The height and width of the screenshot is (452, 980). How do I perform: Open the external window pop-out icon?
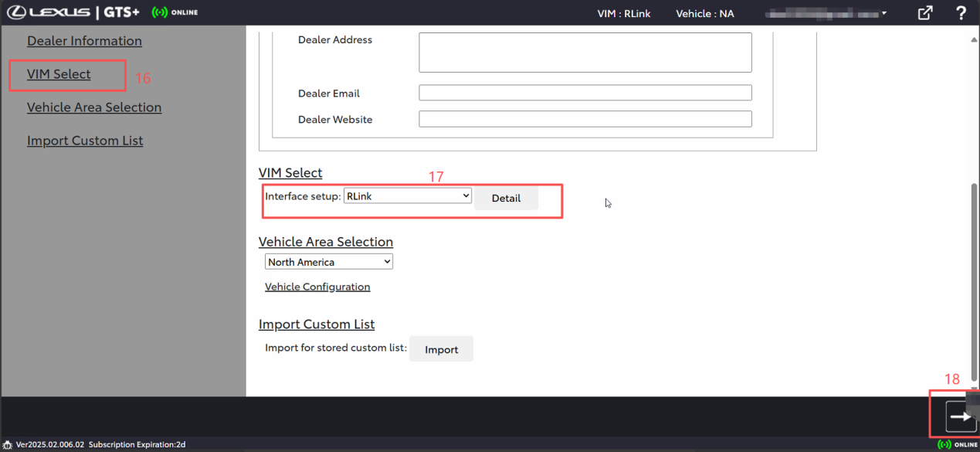924,13
